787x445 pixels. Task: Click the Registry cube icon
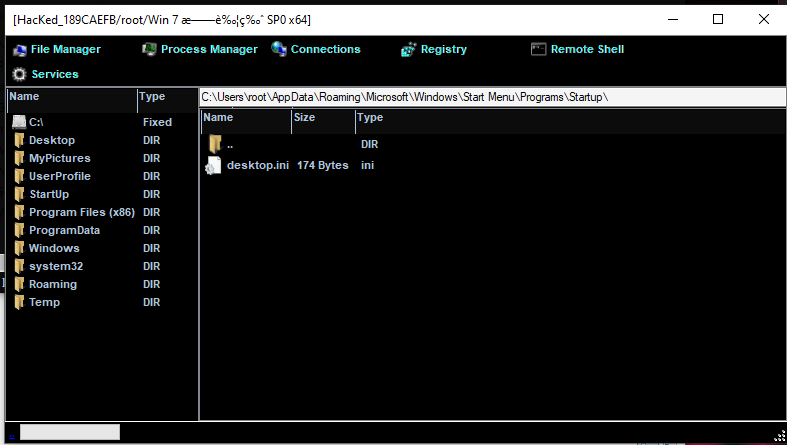pos(408,49)
